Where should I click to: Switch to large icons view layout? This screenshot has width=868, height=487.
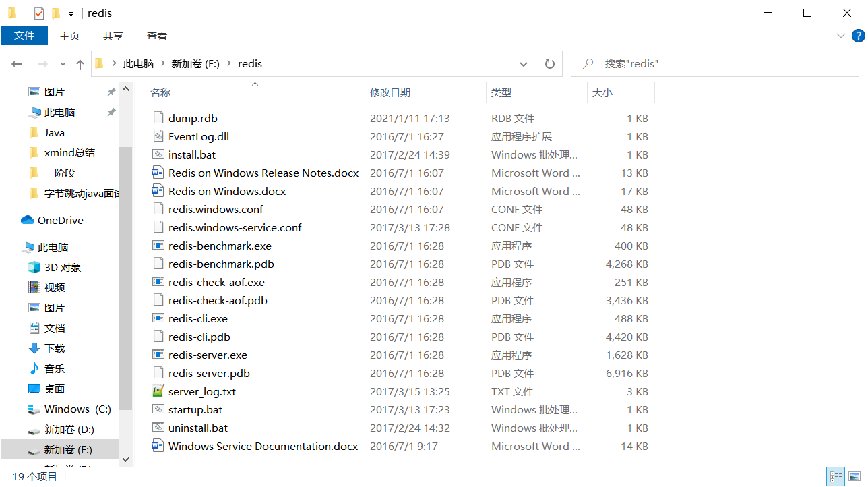tap(854, 476)
